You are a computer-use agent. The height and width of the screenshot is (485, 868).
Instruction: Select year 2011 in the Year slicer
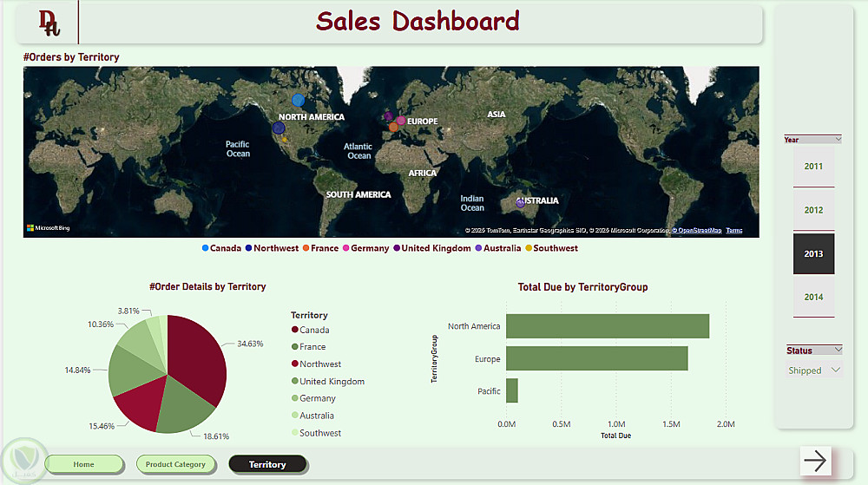coord(813,166)
